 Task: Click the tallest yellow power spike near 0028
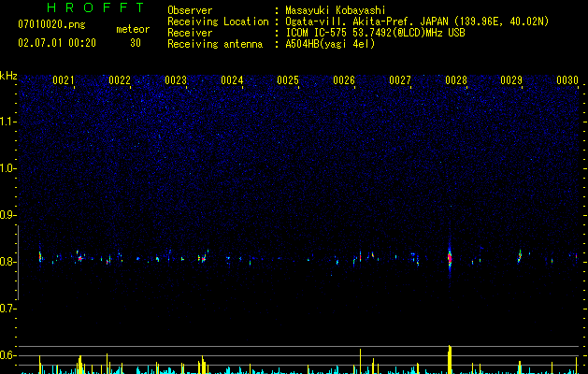(450, 359)
